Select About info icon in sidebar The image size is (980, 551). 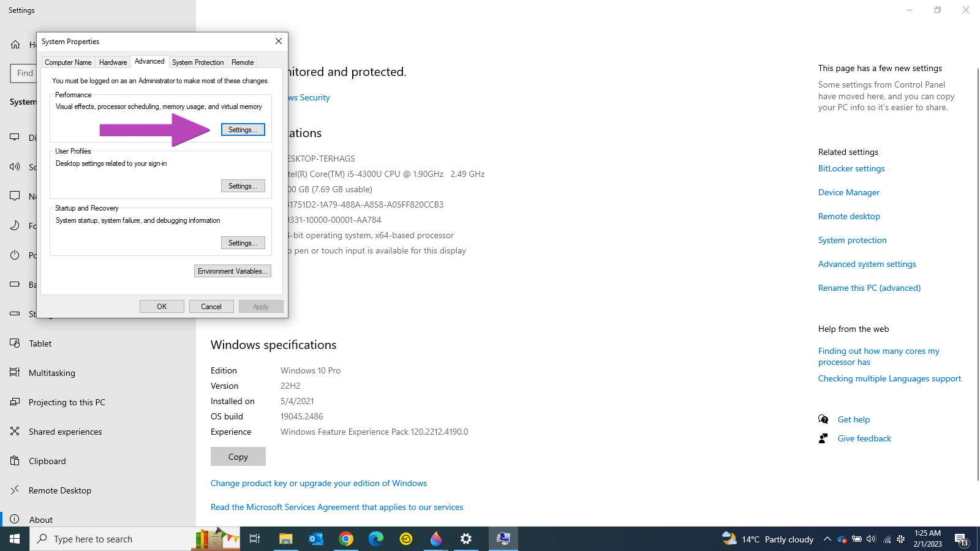click(x=15, y=519)
